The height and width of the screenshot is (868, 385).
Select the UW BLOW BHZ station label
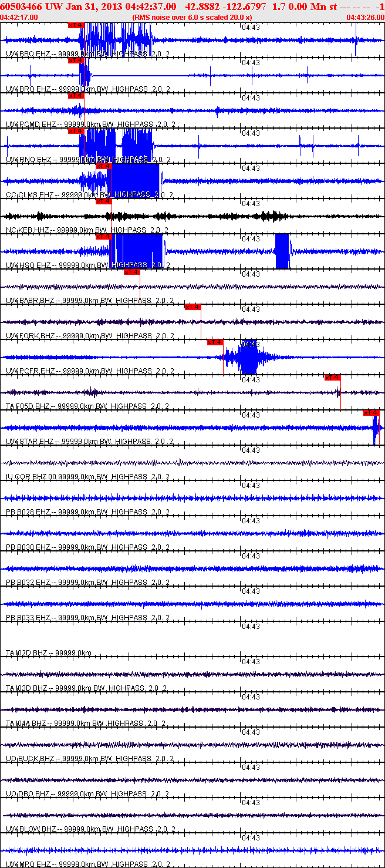point(90,829)
